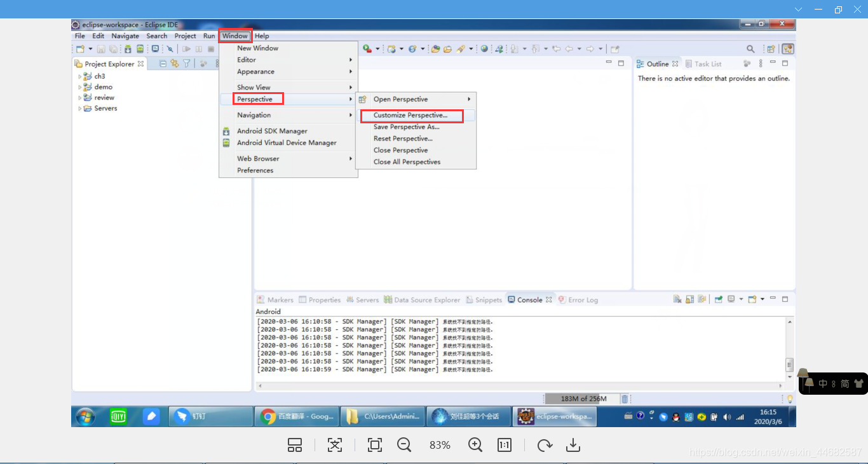This screenshot has width=868, height=464.
Task: Click the New Dynamic Web Project toolbar icon
Action: coord(392,49)
